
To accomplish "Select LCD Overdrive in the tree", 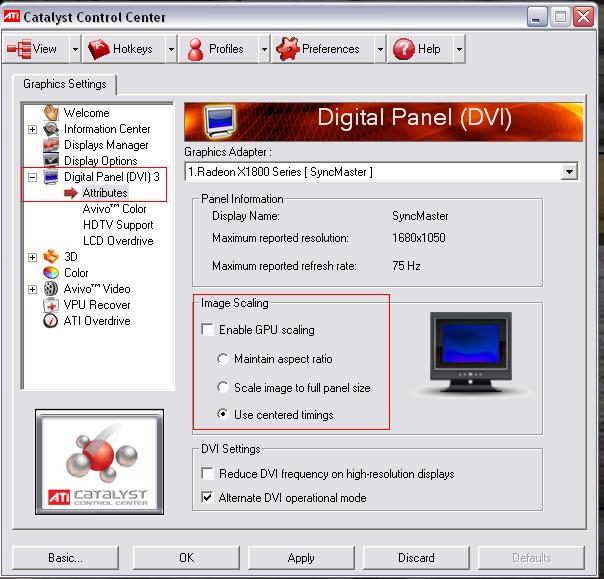I will 118,241.
